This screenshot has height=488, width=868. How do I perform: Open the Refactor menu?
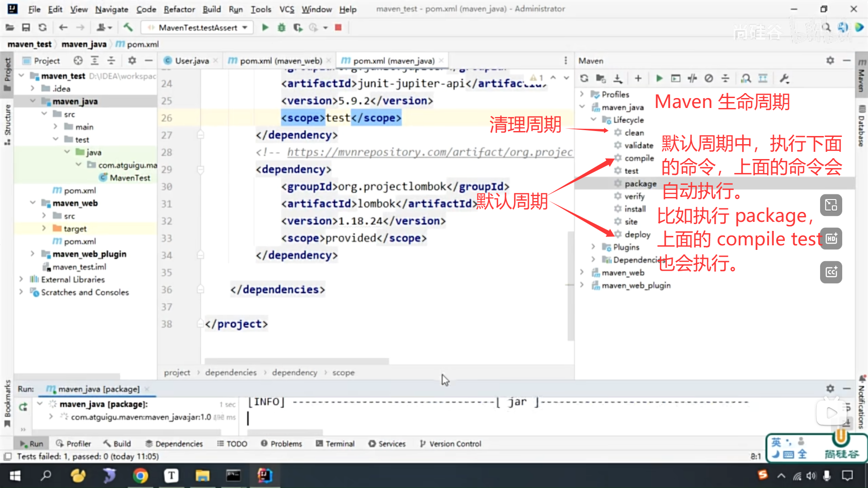point(179,9)
